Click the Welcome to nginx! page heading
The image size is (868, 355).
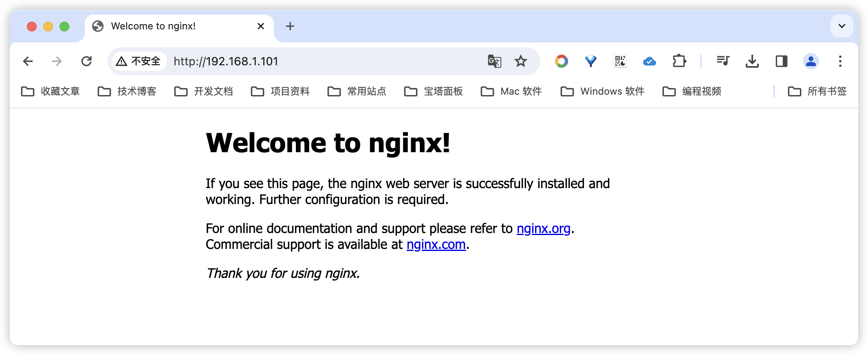point(328,143)
